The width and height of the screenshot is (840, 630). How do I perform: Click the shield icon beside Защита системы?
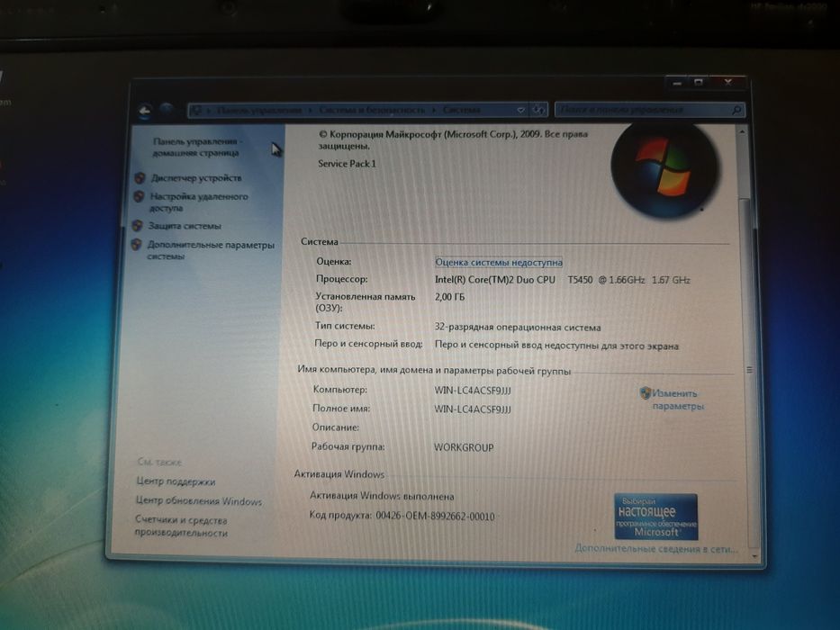point(137,226)
